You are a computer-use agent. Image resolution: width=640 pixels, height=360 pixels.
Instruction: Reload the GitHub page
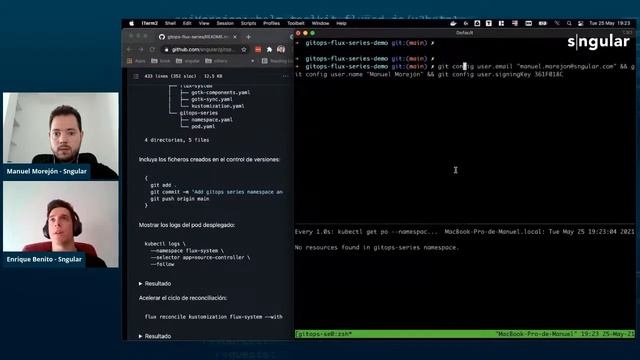(152, 49)
